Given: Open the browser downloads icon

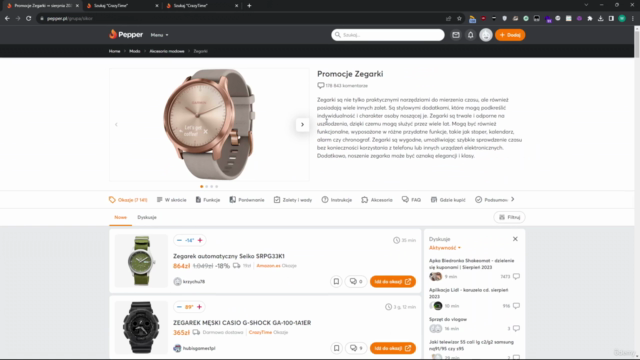Looking at the screenshot, I should click(600, 18).
